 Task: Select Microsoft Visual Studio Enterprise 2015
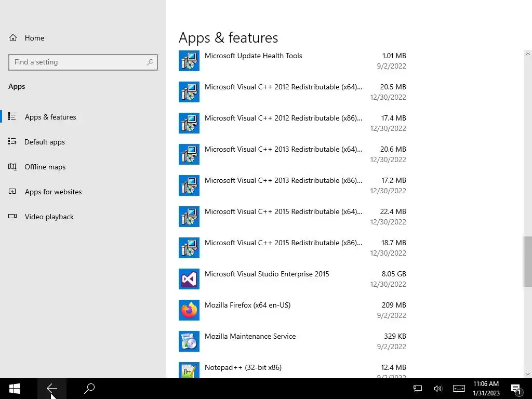[x=292, y=279]
